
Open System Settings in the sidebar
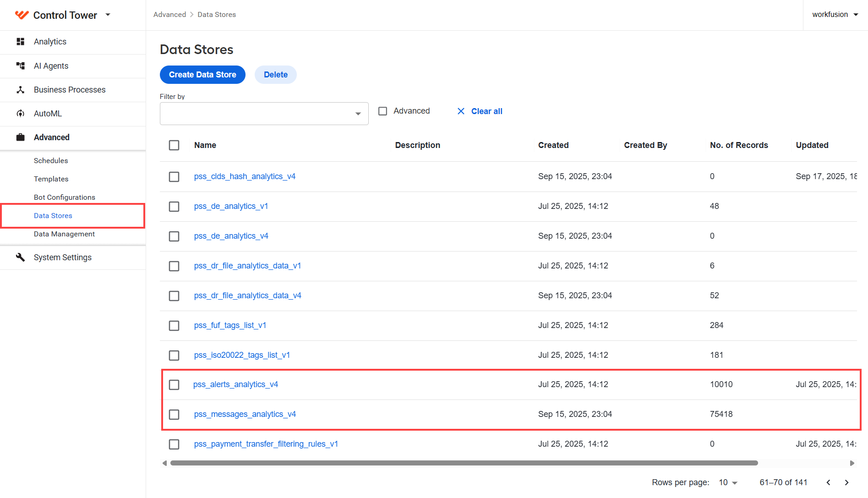point(73,257)
